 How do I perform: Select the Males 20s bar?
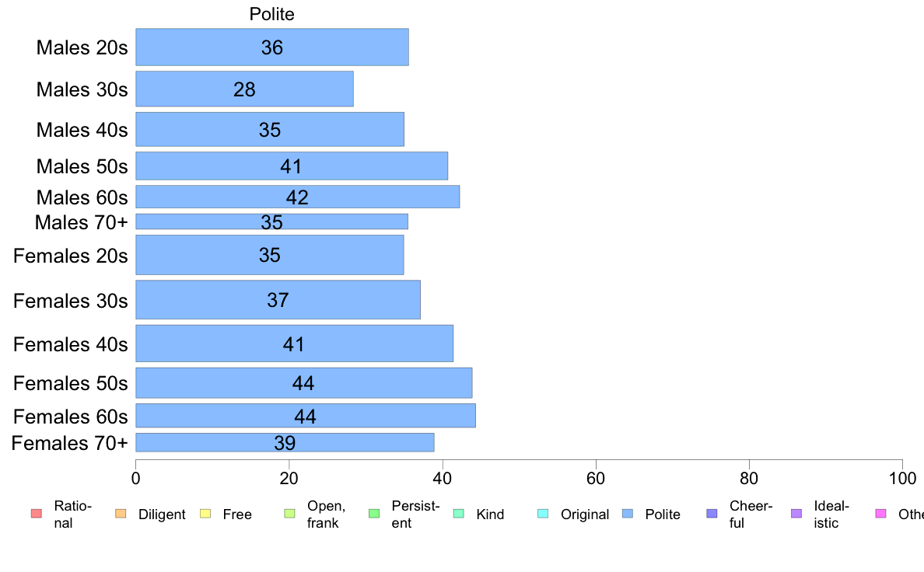272,47
